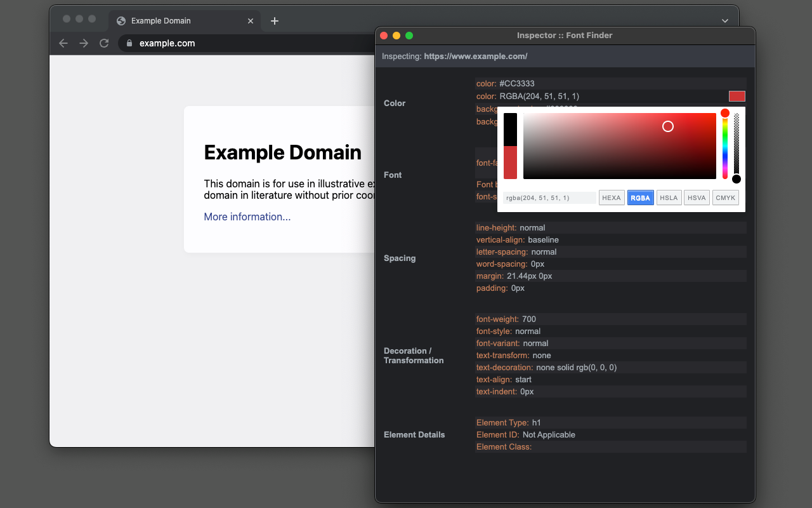Select the HSVA color format
Screen dimensions: 812x508
(x=697, y=197)
